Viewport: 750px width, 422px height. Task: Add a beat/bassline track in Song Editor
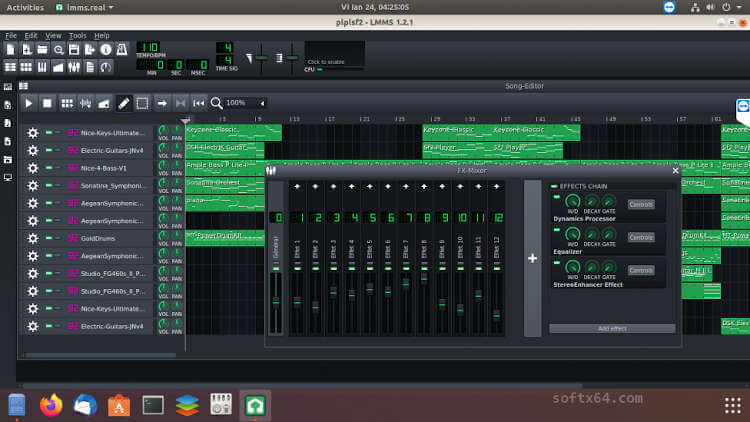click(67, 103)
